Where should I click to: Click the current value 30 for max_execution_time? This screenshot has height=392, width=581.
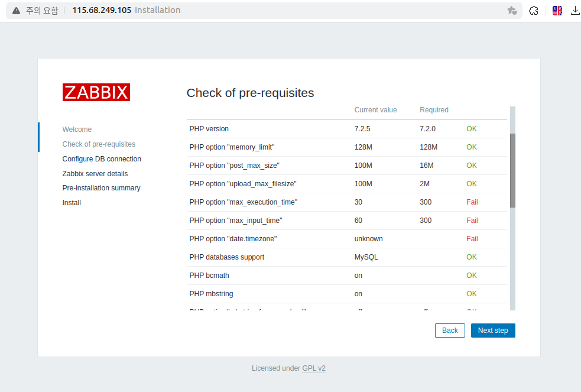[358, 202]
